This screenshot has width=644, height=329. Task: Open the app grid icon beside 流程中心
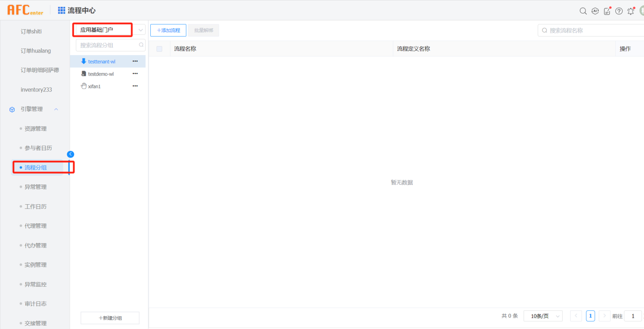pyautogui.click(x=61, y=10)
